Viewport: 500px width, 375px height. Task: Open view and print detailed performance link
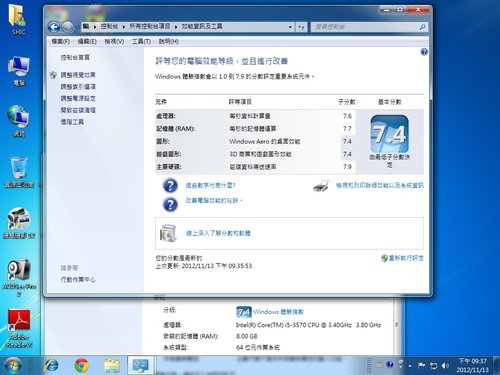(x=380, y=185)
